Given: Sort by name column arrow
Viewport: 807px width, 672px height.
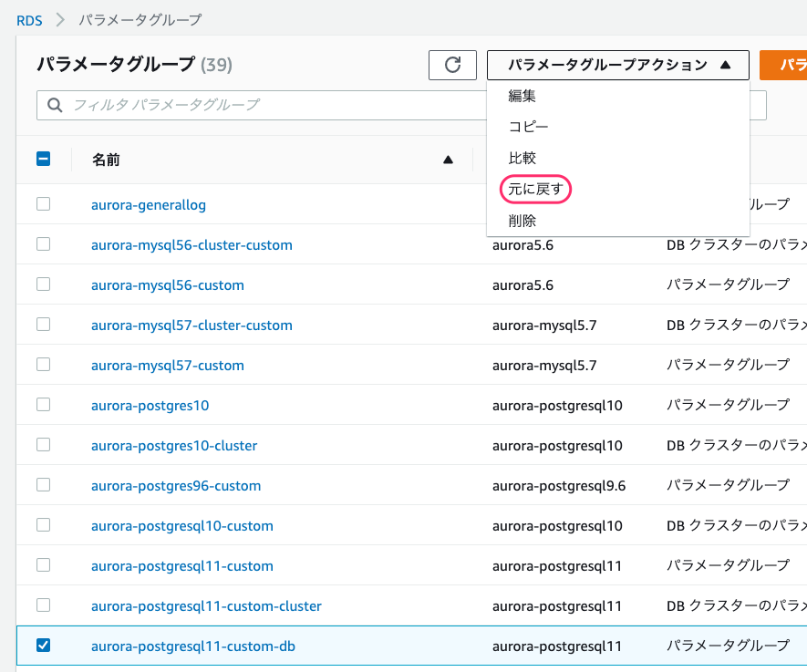Looking at the screenshot, I should pyautogui.click(x=448, y=160).
